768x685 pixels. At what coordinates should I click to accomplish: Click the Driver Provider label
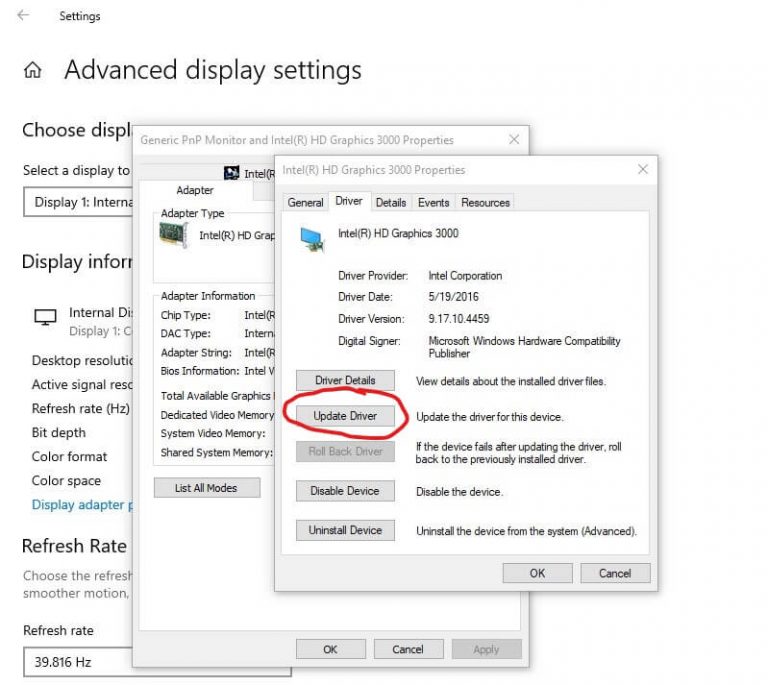click(372, 276)
